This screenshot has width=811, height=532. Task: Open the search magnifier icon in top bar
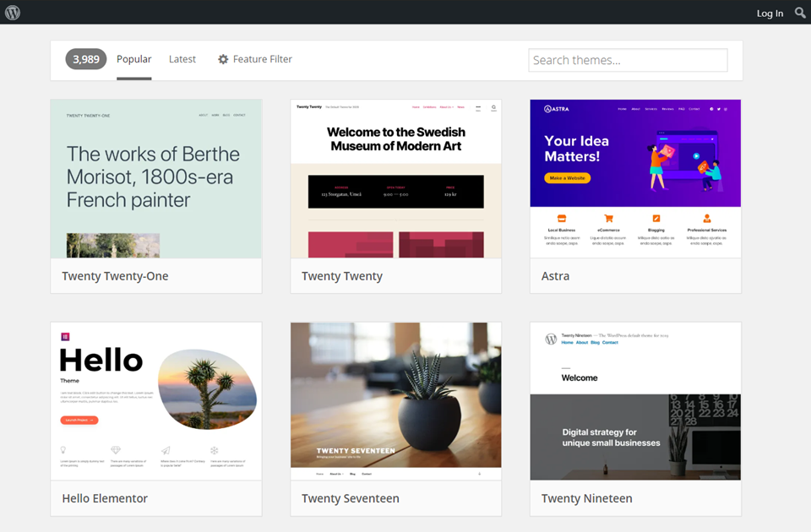click(x=798, y=13)
